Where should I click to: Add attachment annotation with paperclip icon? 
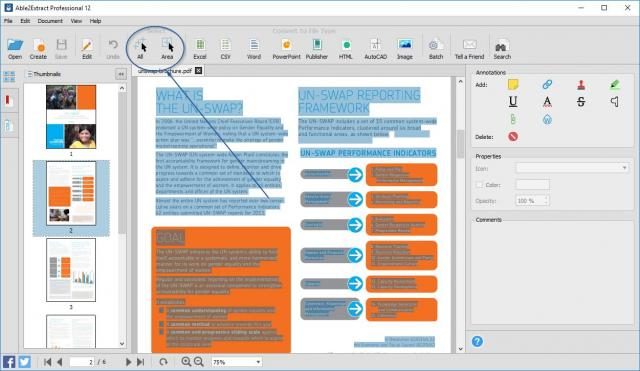pos(513,119)
